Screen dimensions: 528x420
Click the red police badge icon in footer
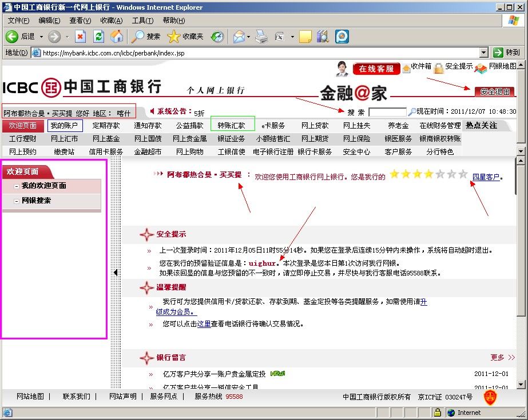tap(490, 397)
